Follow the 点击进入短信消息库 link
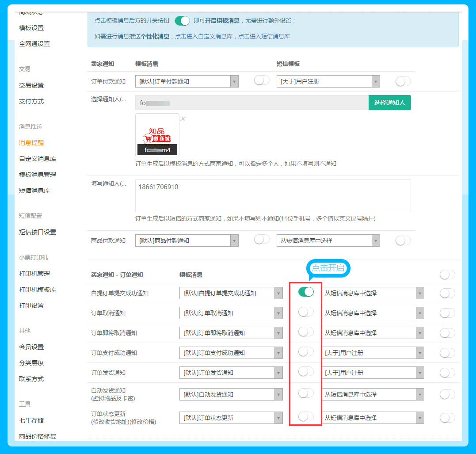This screenshot has width=476, height=454. [264, 37]
